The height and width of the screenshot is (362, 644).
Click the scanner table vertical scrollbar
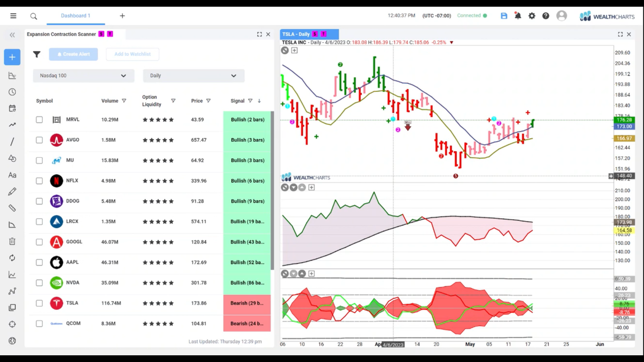coord(272,190)
